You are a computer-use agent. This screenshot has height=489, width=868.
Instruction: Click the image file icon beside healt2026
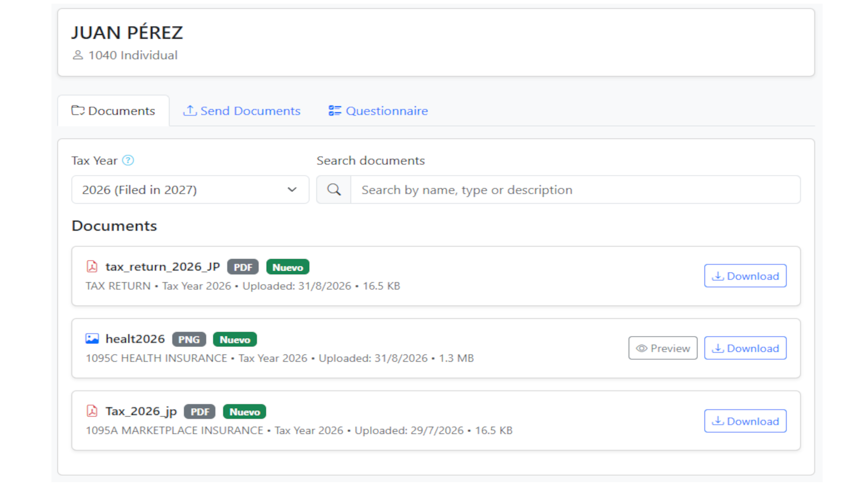coord(92,339)
